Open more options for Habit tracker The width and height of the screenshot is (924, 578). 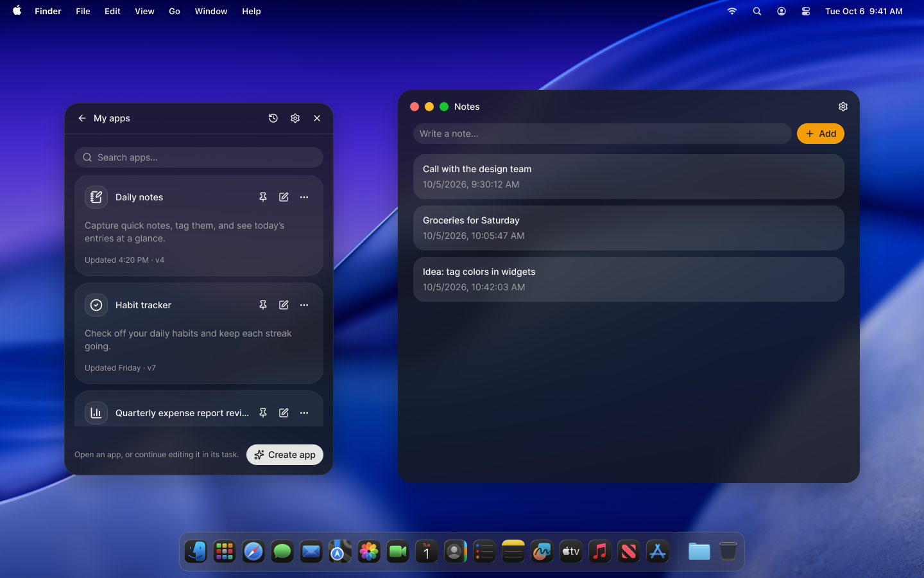(x=304, y=305)
